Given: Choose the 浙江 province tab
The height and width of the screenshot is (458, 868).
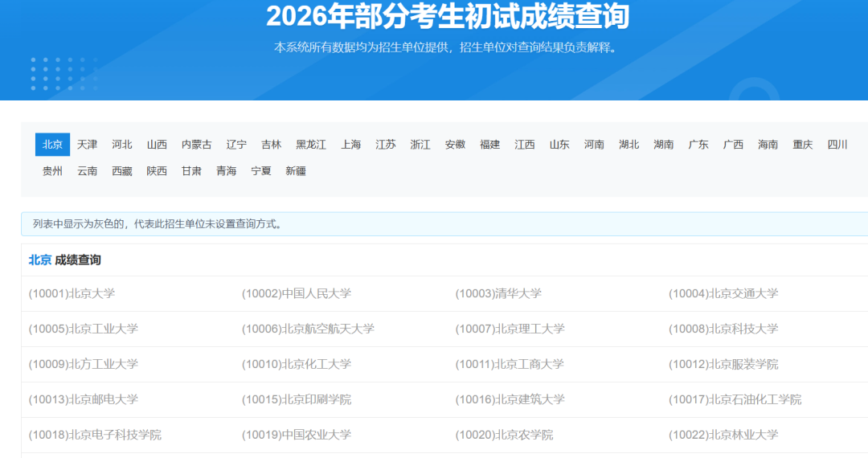Looking at the screenshot, I should [x=420, y=145].
